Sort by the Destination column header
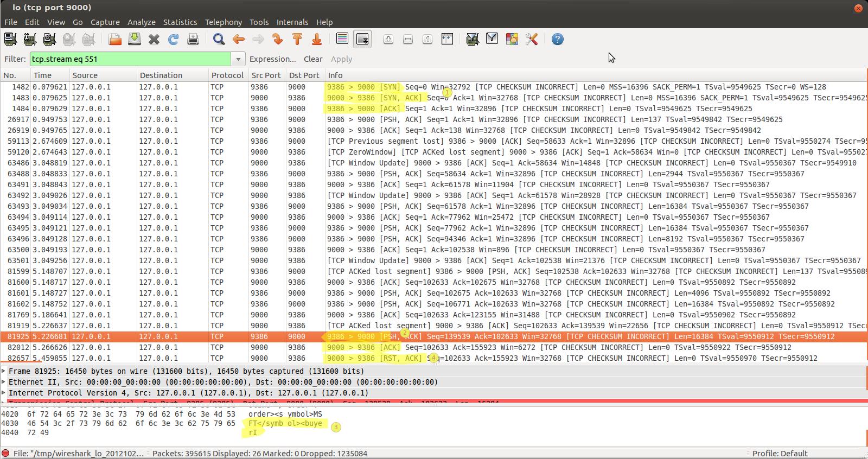The image size is (868, 459). (x=173, y=75)
